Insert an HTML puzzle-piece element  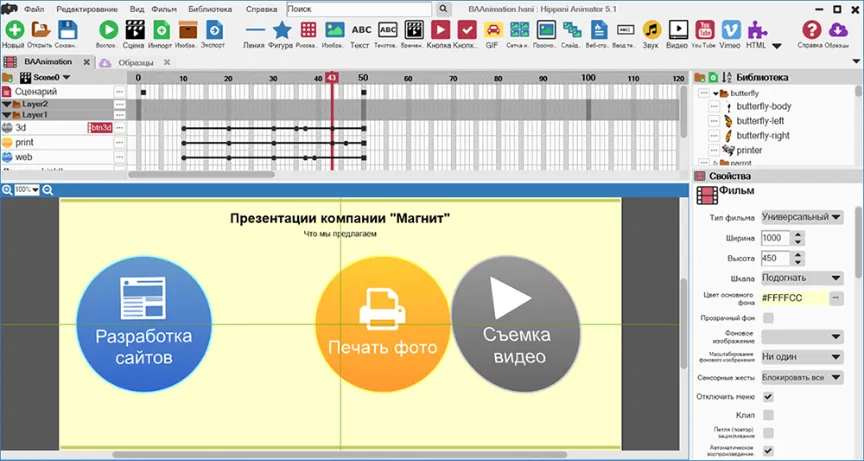pos(757,30)
